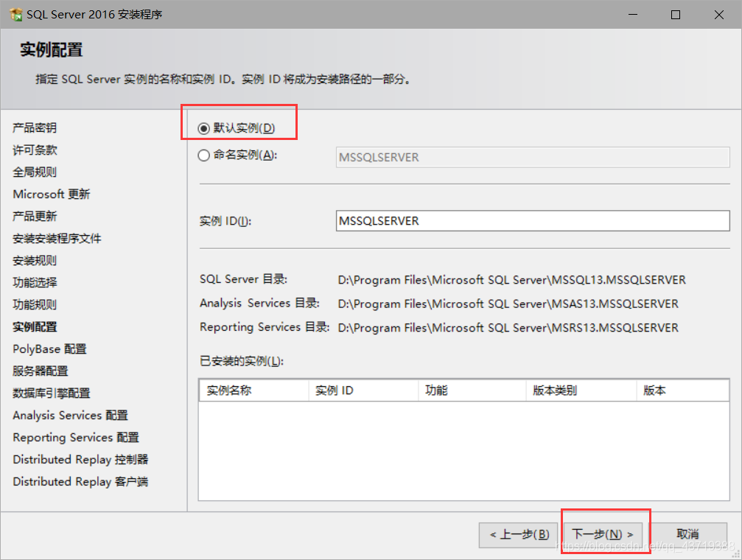Click PolyBase 配置 step
The width and height of the screenshot is (742, 560).
49,349
